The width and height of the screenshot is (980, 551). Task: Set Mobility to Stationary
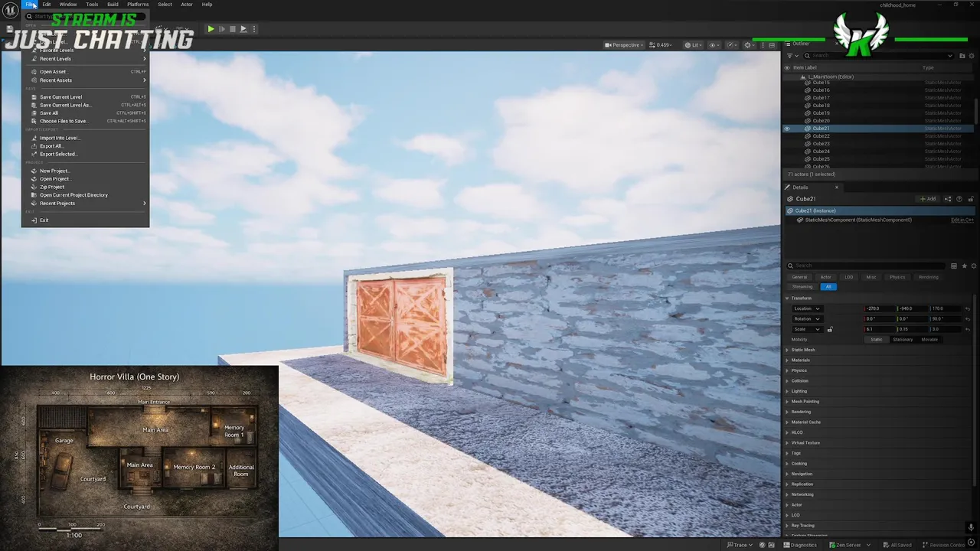903,340
